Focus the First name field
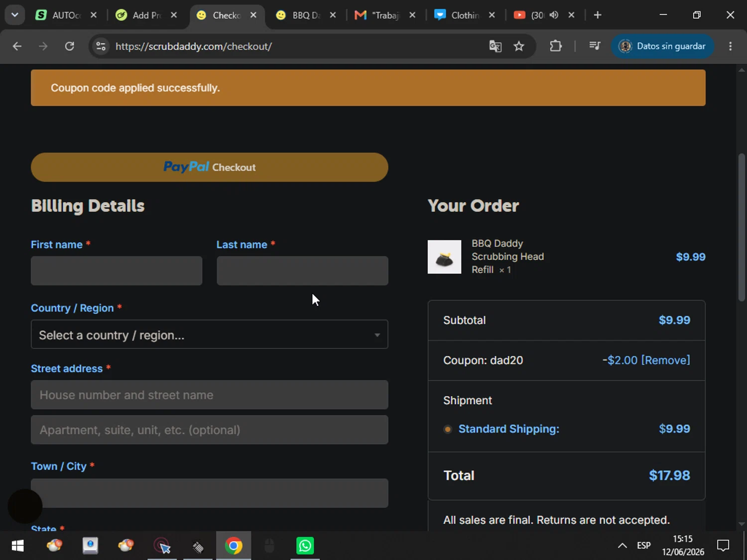This screenshot has height=560, width=747. pyautogui.click(x=117, y=271)
